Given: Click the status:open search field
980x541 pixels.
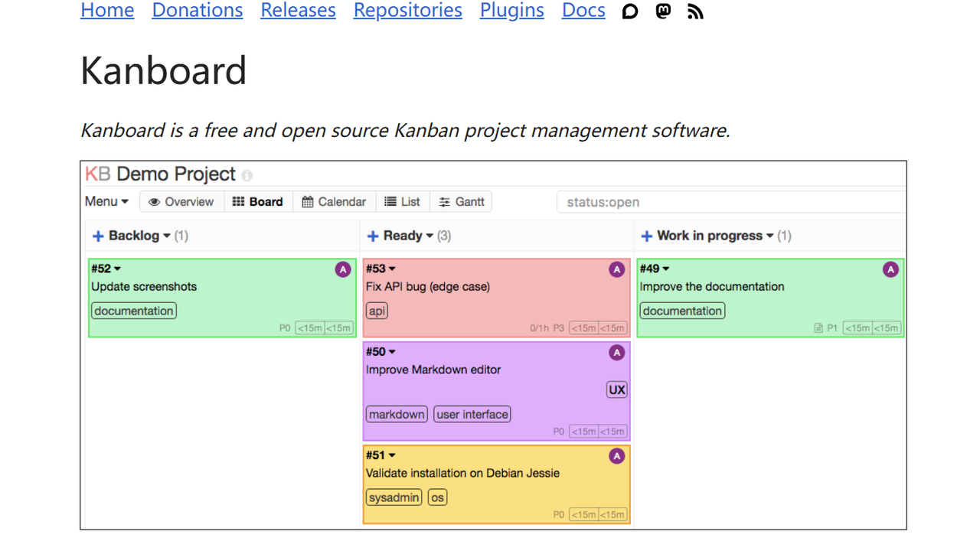Looking at the screenshot, I should coord(731,202).
